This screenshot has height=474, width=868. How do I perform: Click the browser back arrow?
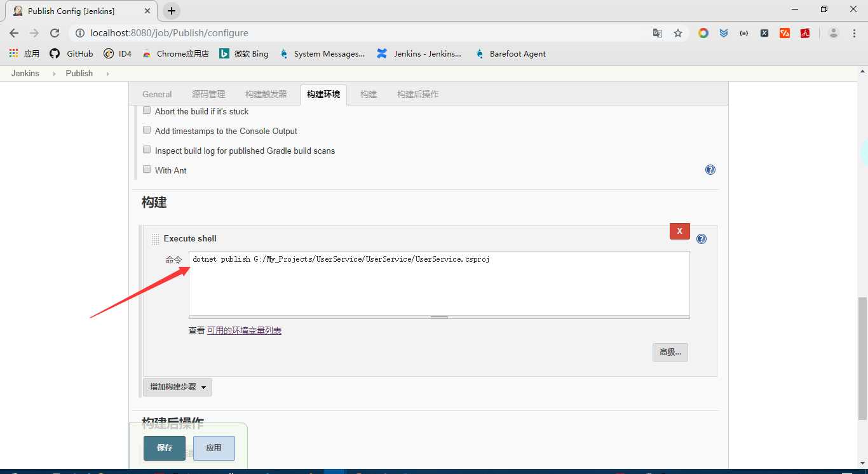(x=14, y=33)
